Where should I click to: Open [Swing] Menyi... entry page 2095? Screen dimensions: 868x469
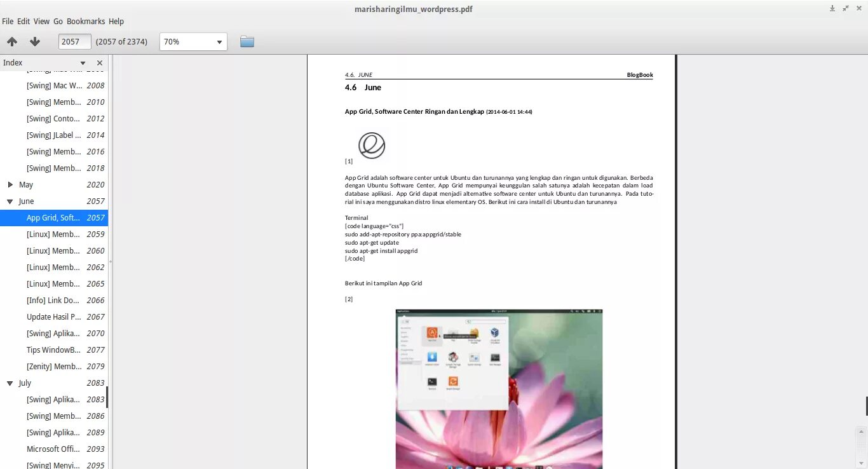[x=54, y=465]
